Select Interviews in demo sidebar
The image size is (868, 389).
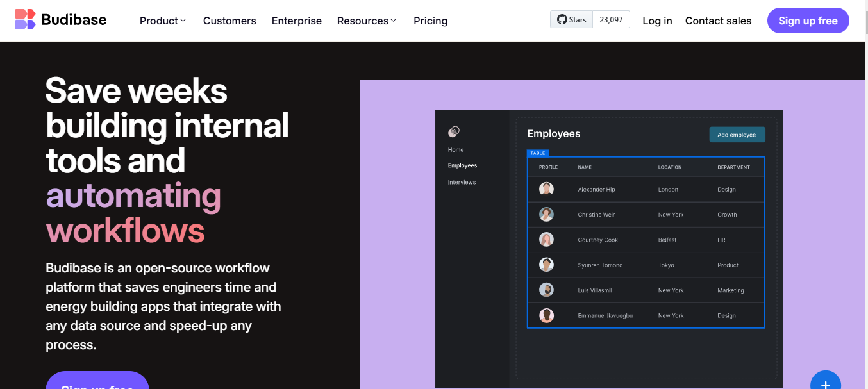(462, 182)
